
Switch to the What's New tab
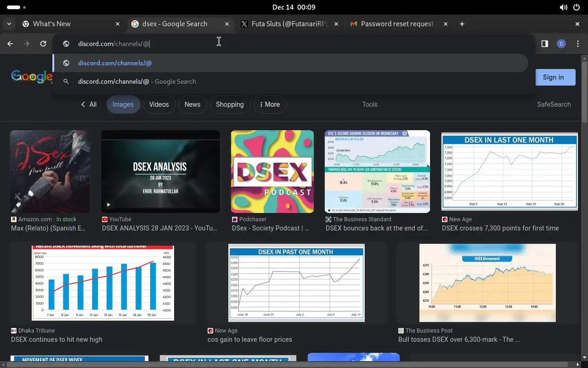(71, 24)
